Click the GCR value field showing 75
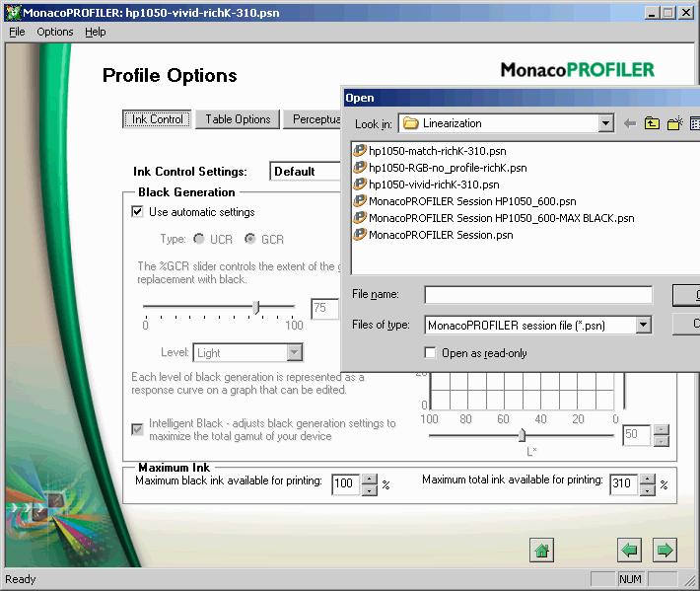Viewport: 700px width, 591px height. [x=325, y=308]
